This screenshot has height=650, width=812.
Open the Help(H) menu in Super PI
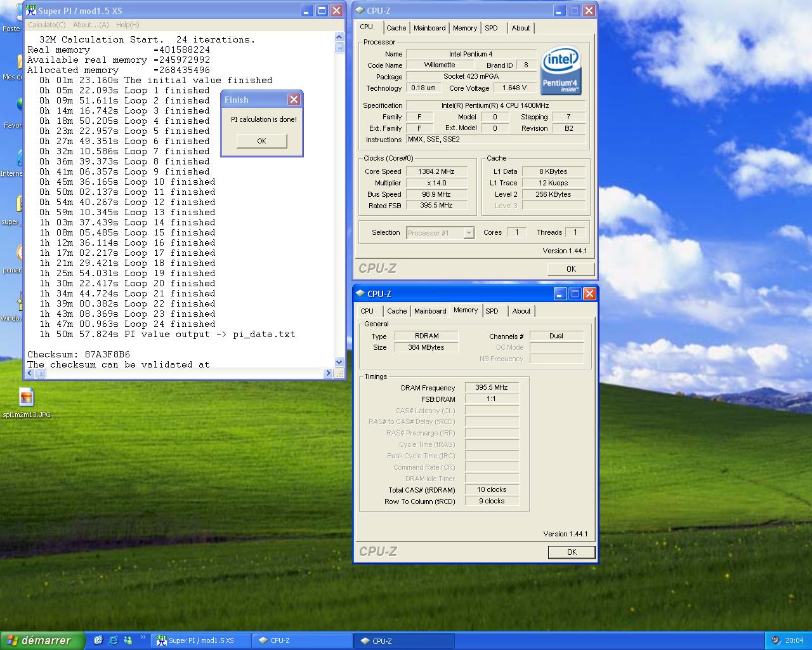coord(128,25)
